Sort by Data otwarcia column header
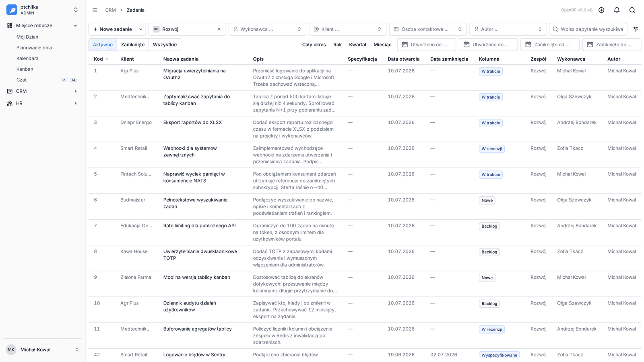The image size is (644, 362). (403, 59)
